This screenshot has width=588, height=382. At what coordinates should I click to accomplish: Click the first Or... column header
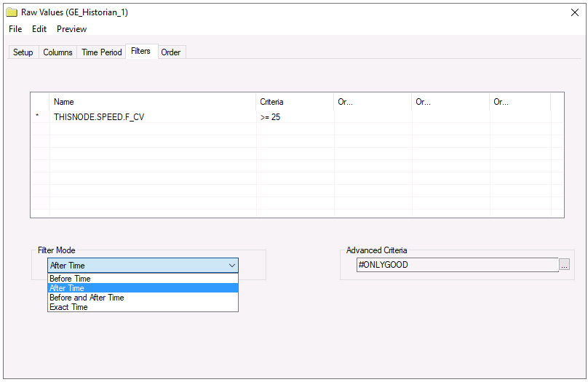click(373, 102)
